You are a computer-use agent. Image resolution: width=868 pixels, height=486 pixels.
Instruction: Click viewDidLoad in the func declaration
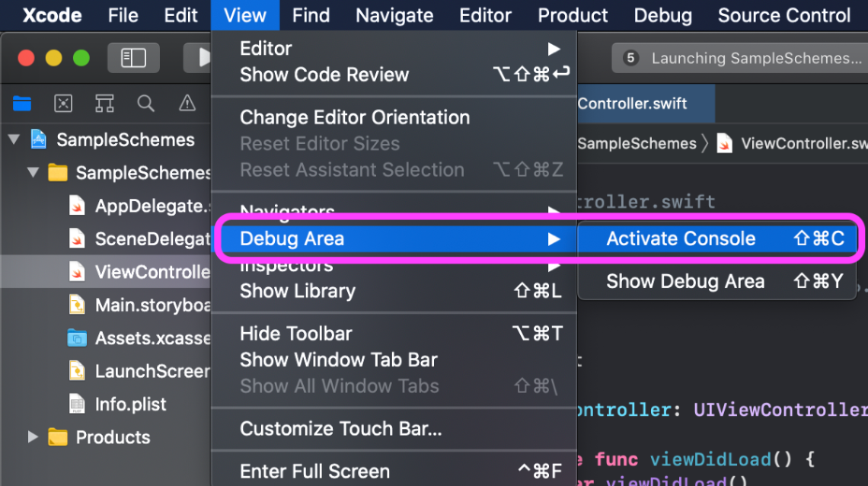click(x=711, y=459)
